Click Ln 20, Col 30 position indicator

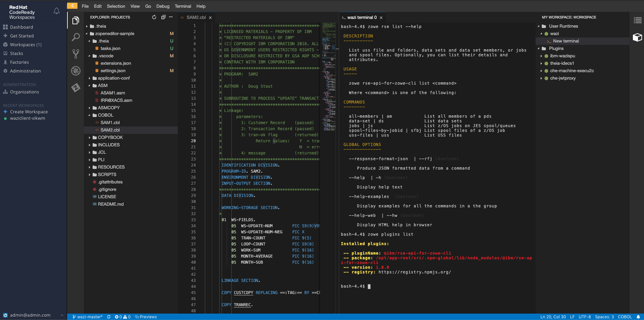tap(553, 317)
